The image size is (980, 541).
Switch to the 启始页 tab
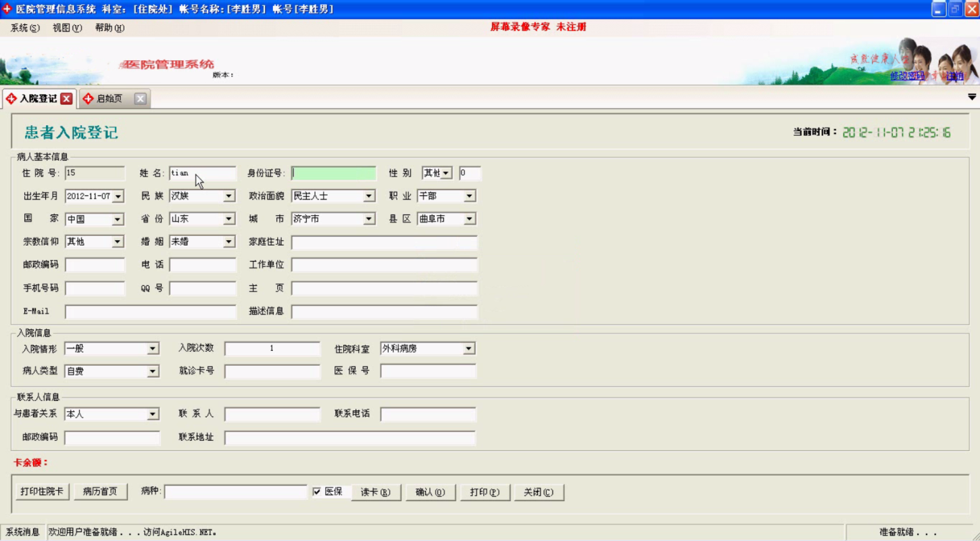click(109, 99)
